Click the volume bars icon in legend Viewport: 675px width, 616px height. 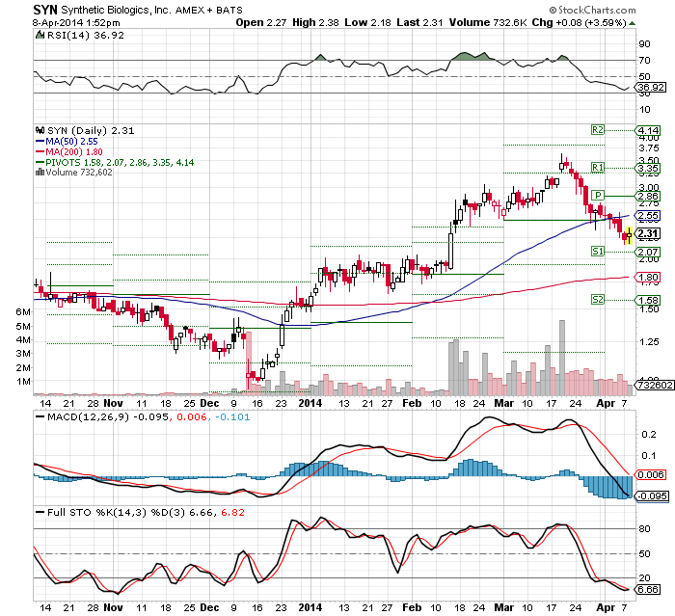40,173
